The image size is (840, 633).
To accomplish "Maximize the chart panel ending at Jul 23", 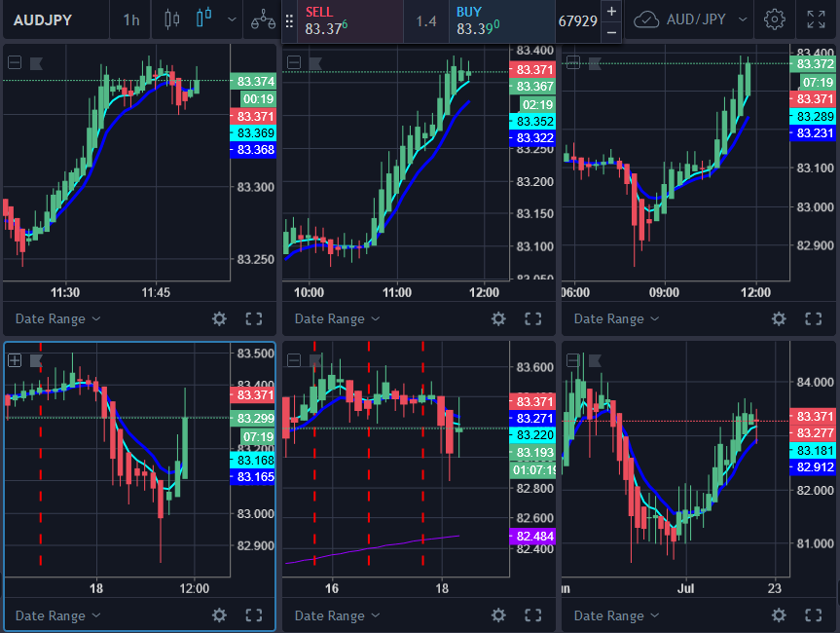I will [813, 615].
